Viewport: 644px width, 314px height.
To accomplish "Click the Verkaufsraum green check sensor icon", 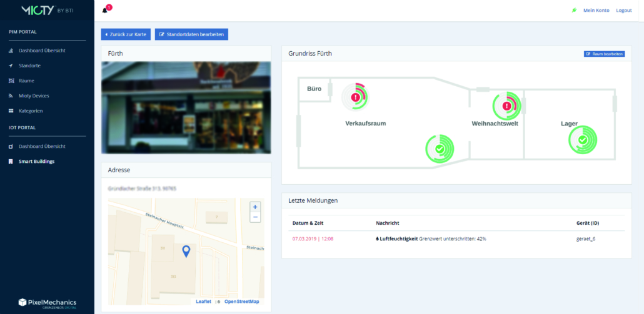I will (x=440, y=149).
